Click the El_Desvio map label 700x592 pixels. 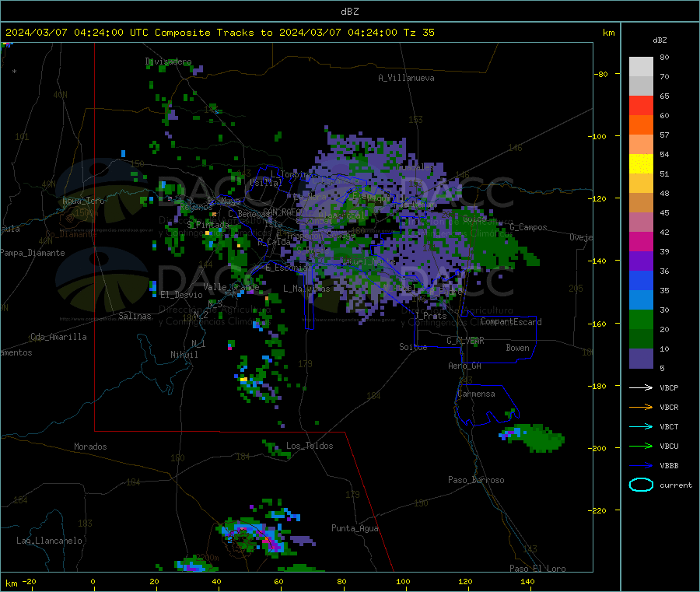tap(181, 295)
